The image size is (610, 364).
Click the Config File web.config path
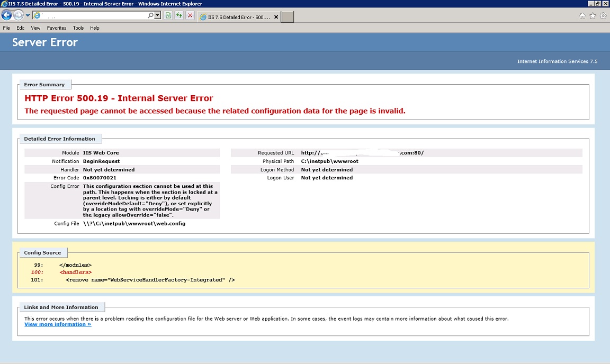pos(134,224)
